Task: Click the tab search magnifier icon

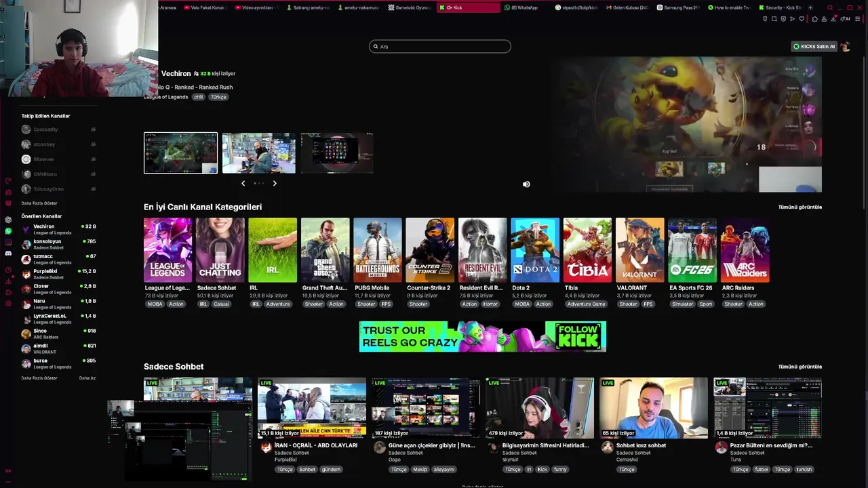Action: tap(830, 7)
